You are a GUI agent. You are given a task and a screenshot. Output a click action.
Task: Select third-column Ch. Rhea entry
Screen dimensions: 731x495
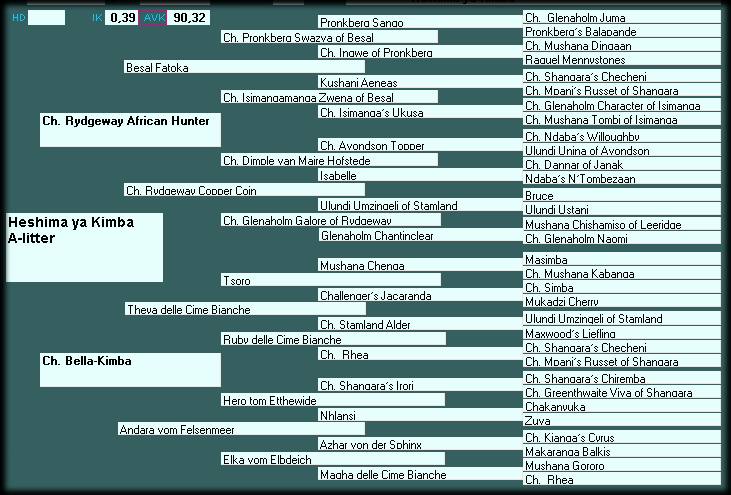pos(421,354)
